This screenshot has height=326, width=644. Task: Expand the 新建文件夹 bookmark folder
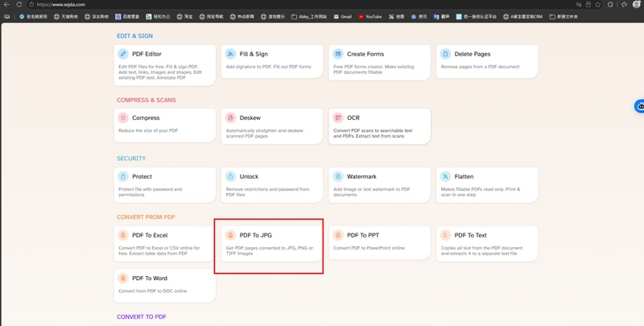click(x=563, y=17)
